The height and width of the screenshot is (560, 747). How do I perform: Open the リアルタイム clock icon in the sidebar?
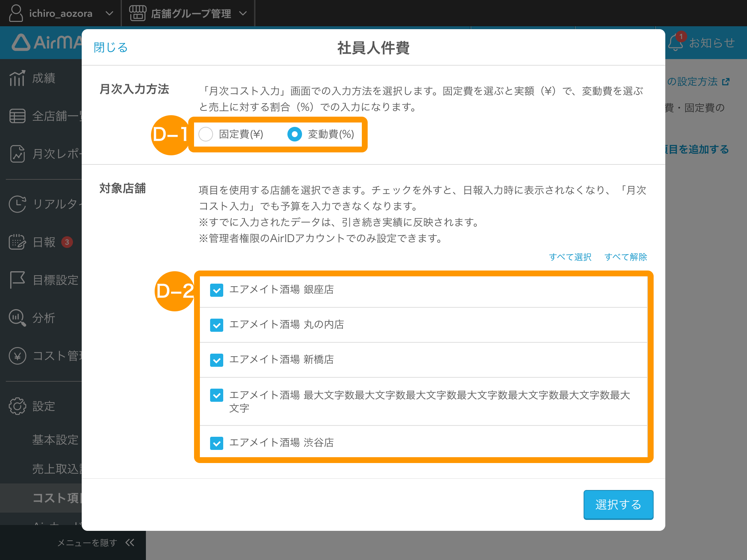(17, 204)
